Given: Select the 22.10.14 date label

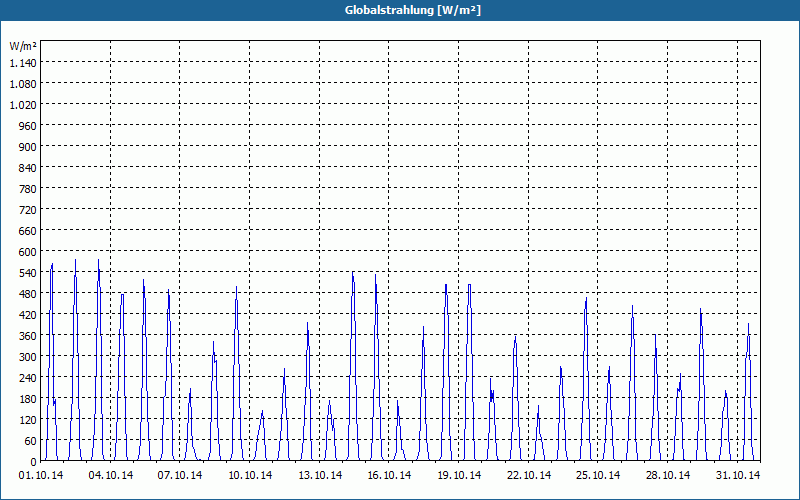Looking at the screenshot, I should click(x=529, y=476).
